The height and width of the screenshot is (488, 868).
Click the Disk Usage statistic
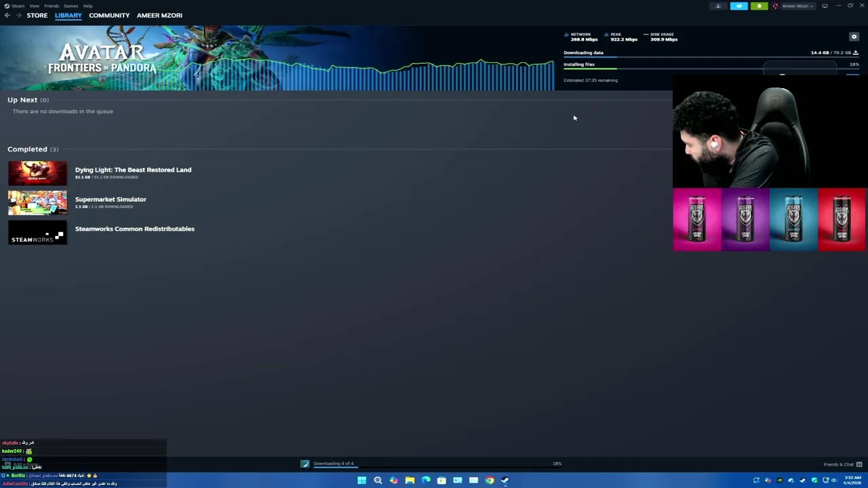click(x=661, y=37)
